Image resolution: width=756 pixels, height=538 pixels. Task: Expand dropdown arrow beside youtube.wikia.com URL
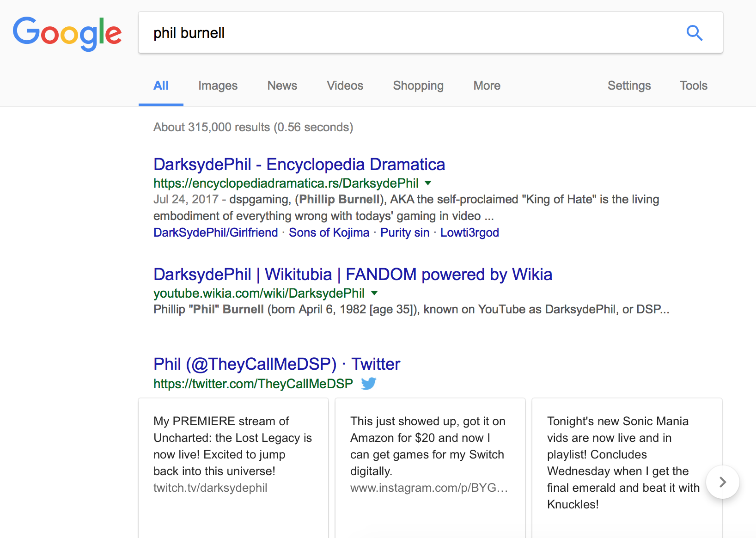[x=374, y=293]
